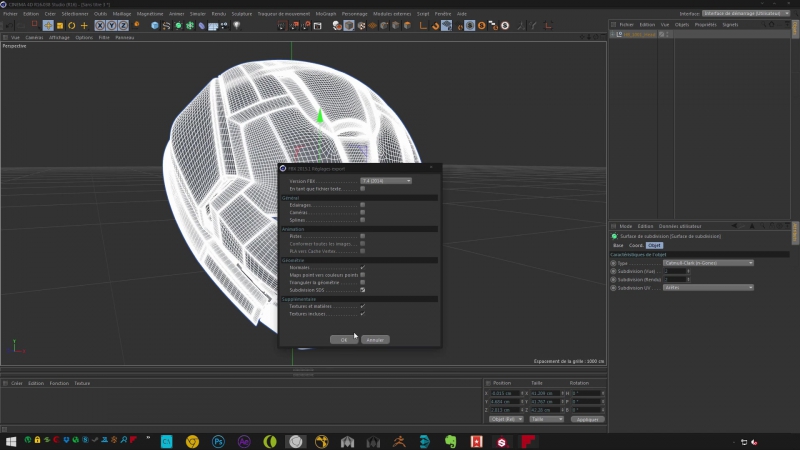Click Subdivision (Vue) value field
The image size is (800, 450).
tap(675, 271)
